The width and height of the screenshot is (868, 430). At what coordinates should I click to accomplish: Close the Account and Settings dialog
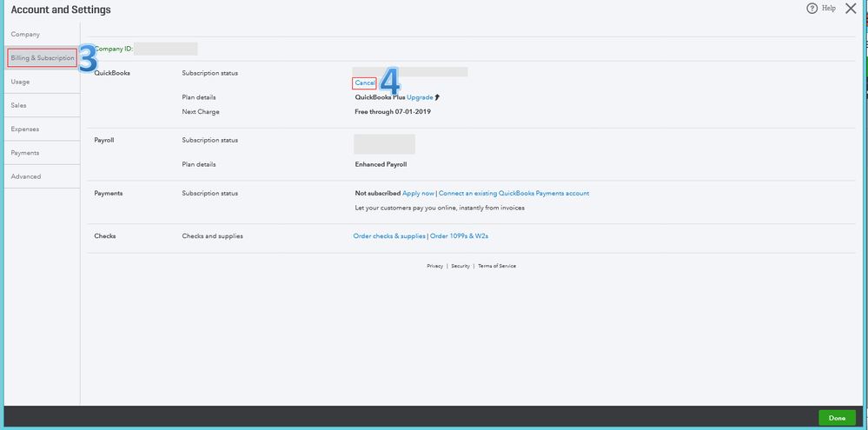[851, 9]
